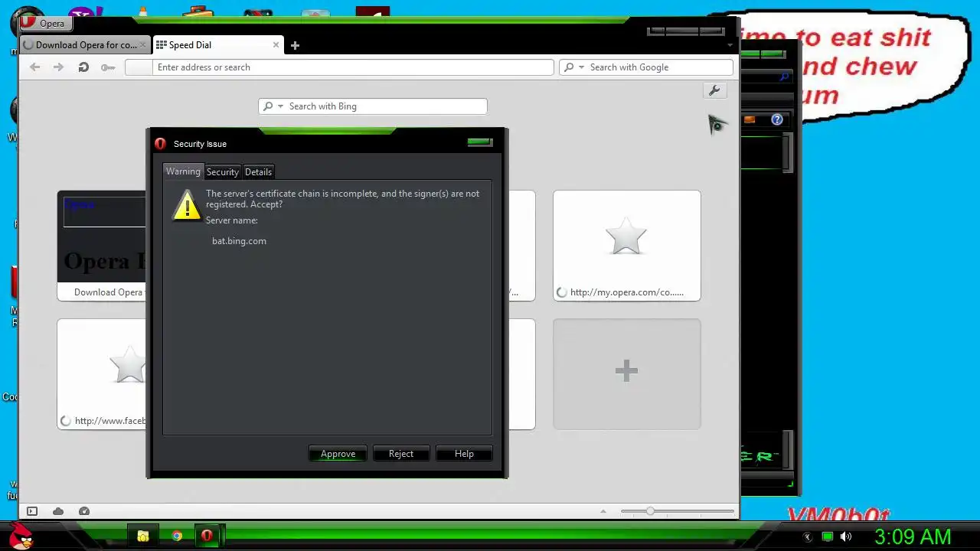
Task: Click the yellow warning triangle icon
Action: click(187, 205)
